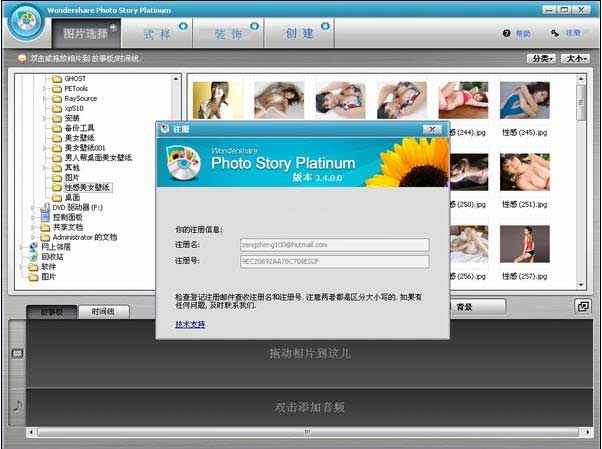The width and height of the screenshot is (602, 449).
Task: Click the 技术支持 support link
Action: pos(189,324)
